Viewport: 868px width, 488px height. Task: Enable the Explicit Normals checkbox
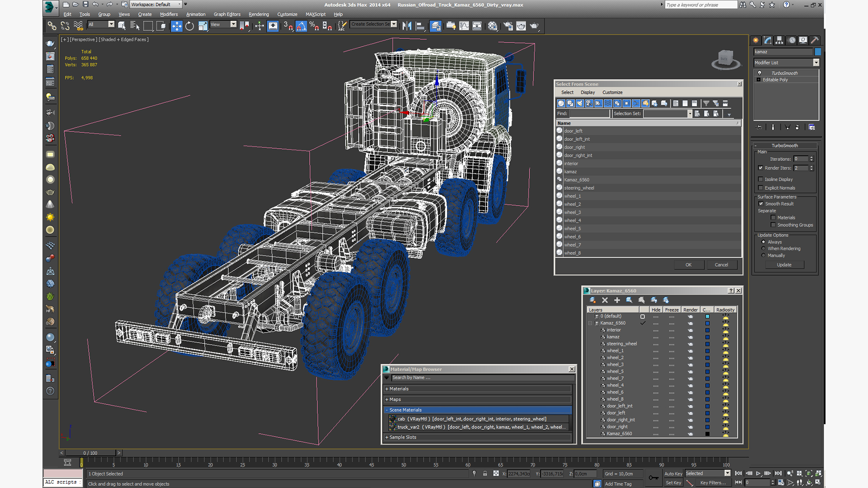(x=760, y=188)
